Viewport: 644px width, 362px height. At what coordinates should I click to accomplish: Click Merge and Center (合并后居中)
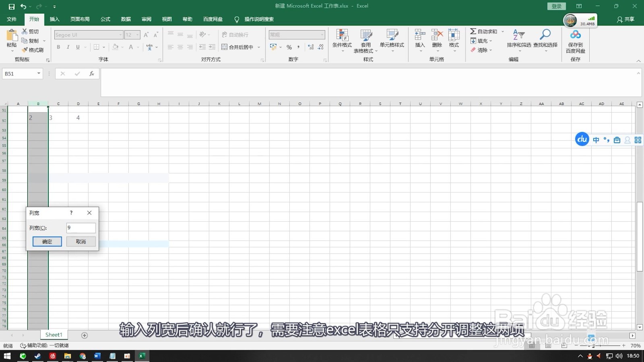coord(237,47)
